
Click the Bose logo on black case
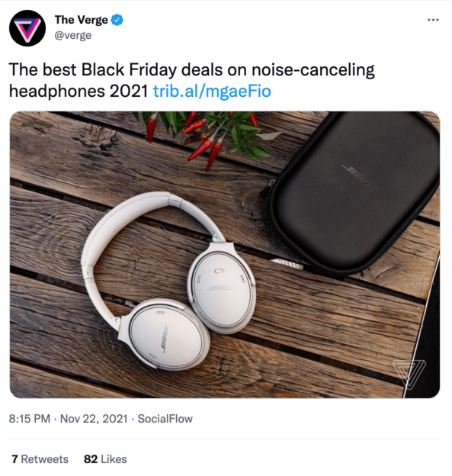click(x=360, y=176)
